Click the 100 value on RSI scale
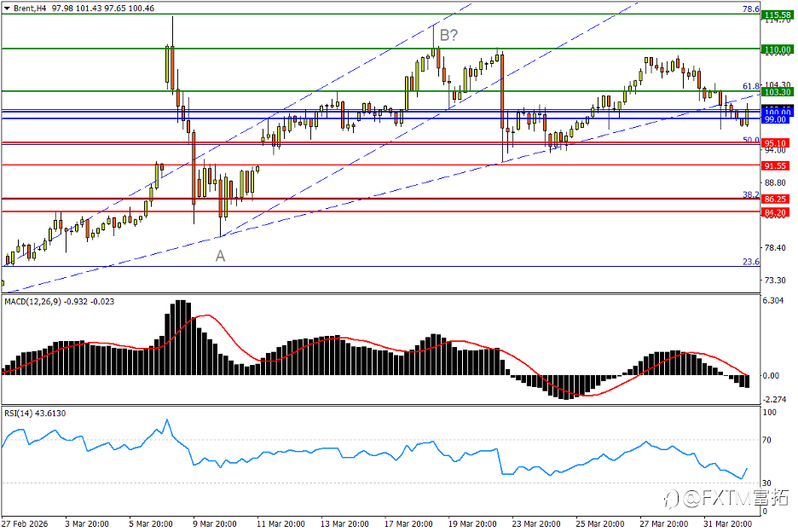Screen dimensions: 798x532 (x=770, y=412)
